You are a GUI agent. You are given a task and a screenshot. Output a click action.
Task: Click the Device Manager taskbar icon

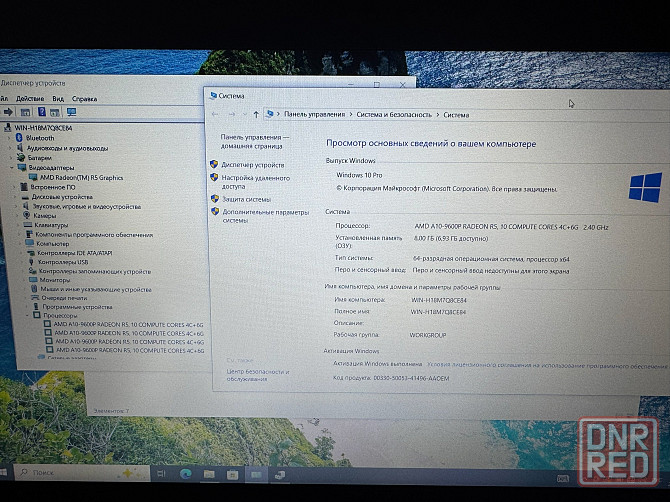280,475
